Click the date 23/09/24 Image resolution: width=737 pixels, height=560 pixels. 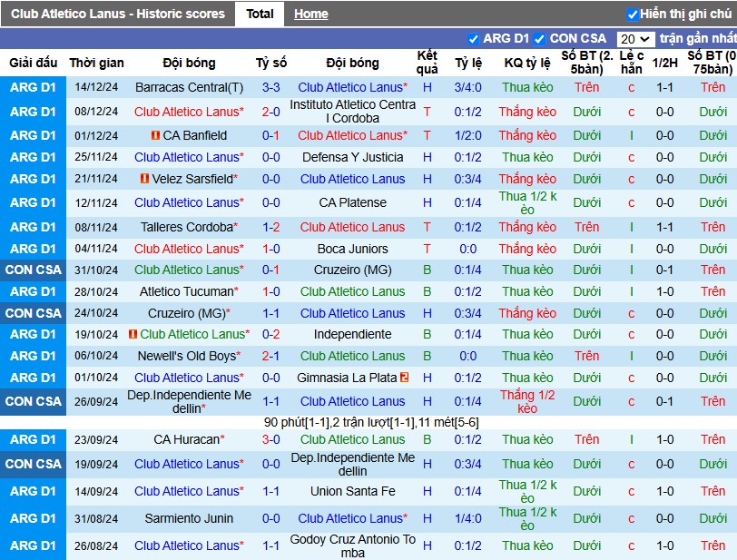96,439
